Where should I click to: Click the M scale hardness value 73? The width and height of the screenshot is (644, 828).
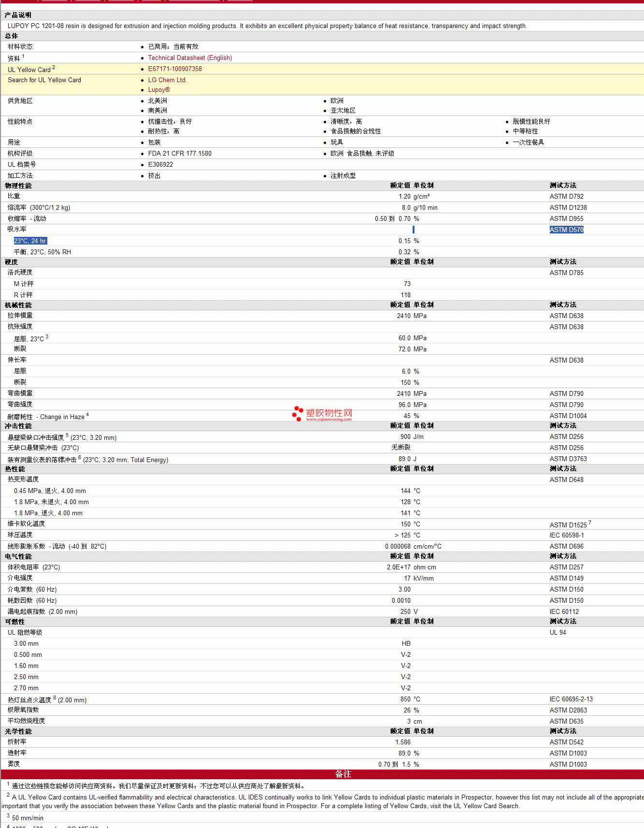click(407, 284)
